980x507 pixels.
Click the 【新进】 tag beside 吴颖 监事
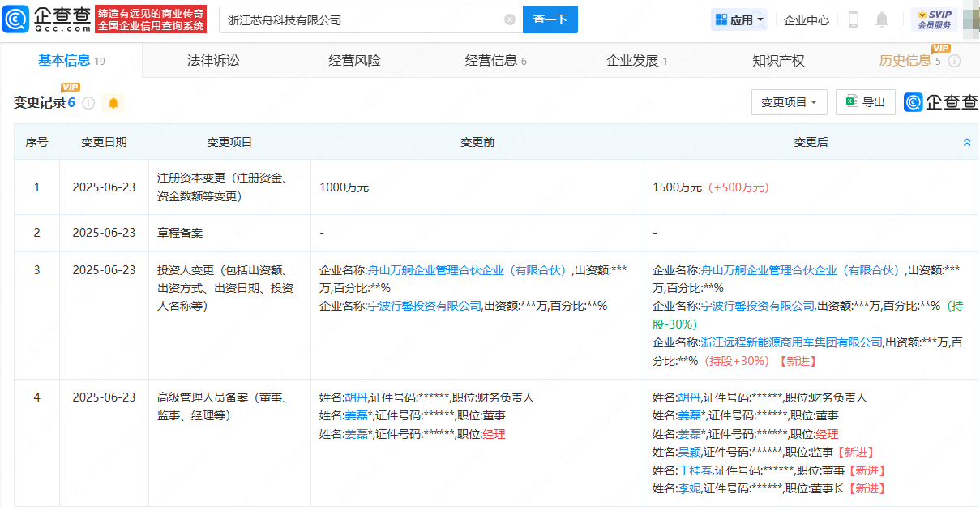[x=854, y=452]
